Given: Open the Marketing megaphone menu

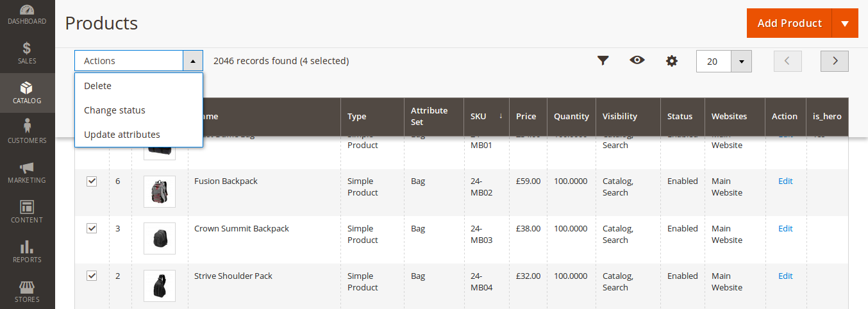Looking at the screenshot, I should [x=27, y=172].
